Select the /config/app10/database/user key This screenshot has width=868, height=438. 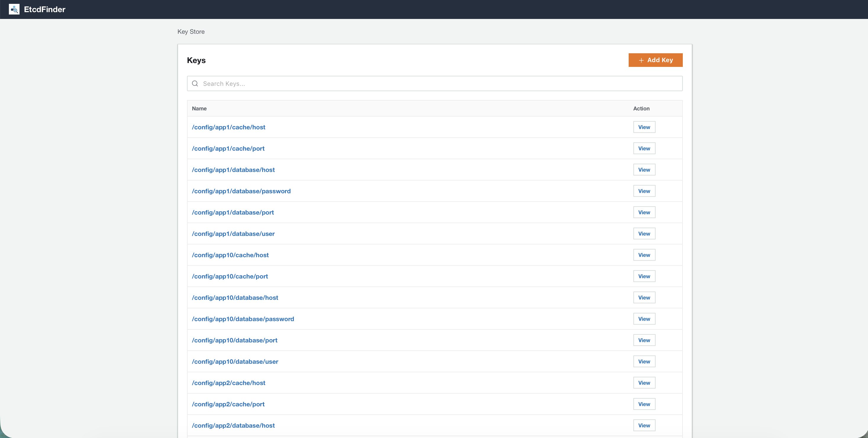click(235, 361)
